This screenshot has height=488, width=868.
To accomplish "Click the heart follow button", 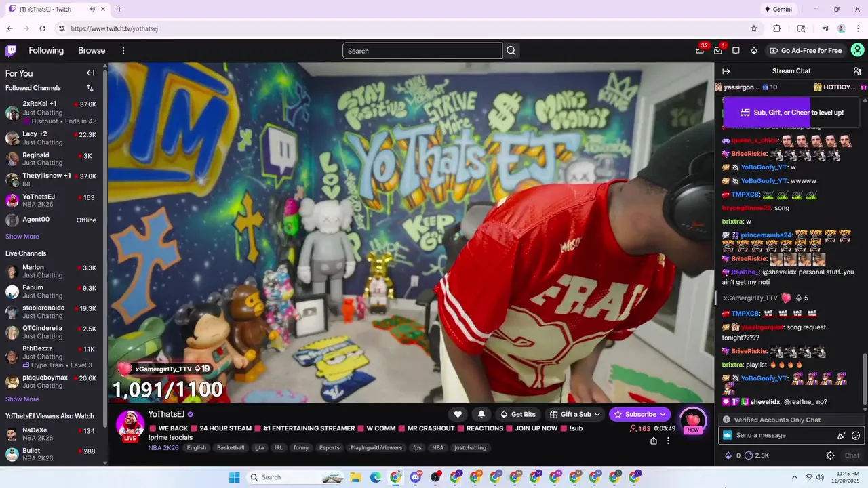I will [x=458, y=414].
